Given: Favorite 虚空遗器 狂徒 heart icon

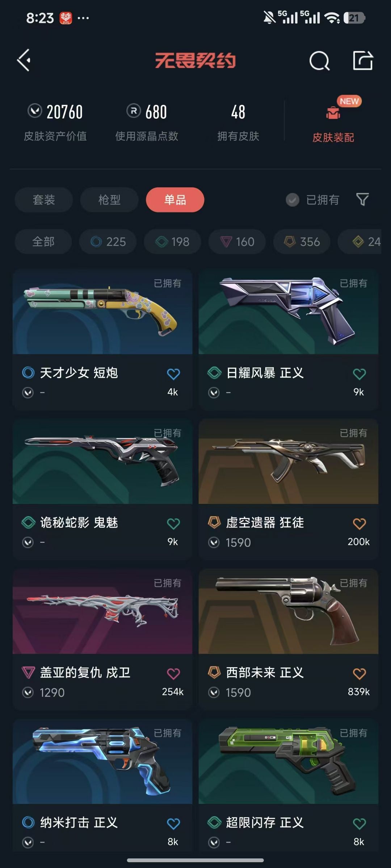Looking at the screenshot, I should [359, 524].
